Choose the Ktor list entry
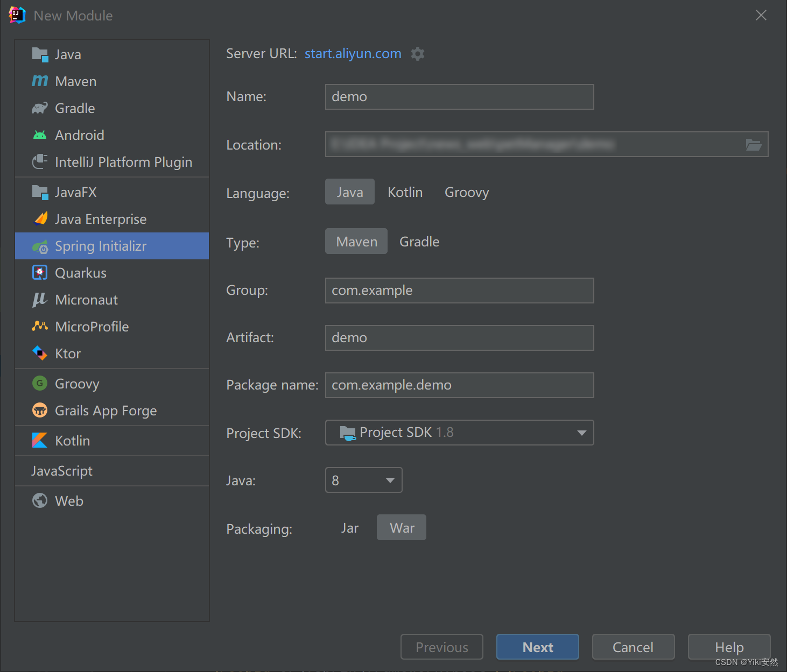Screen dimensions: 787x672 112,353
